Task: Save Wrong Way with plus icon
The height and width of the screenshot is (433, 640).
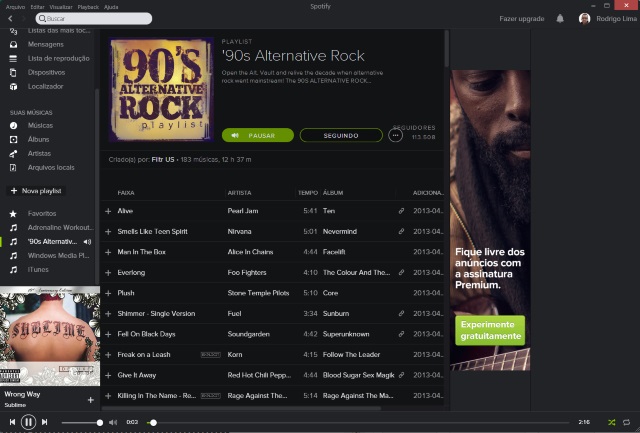Action: pos(91,400)
